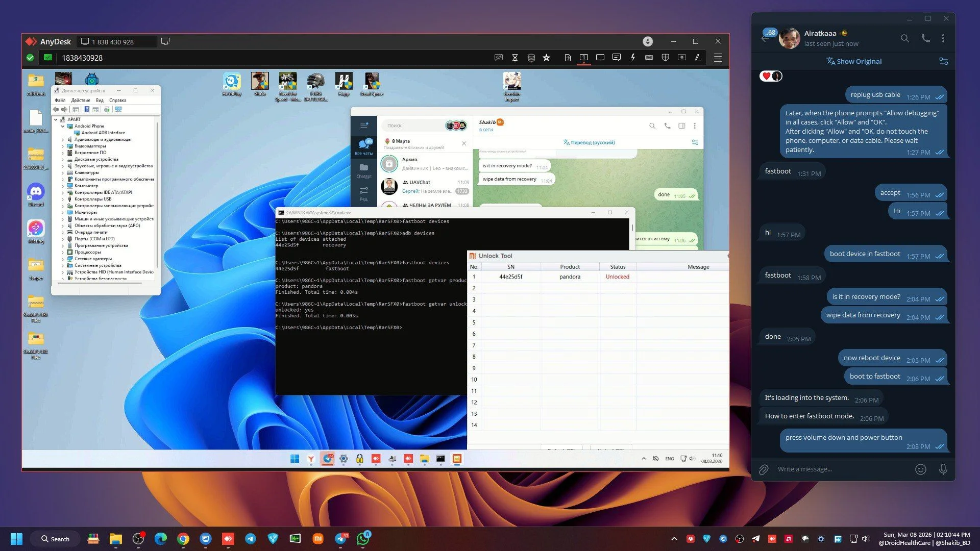Open AnyDesk chat from session toolbar

click(x=617, y=58)
